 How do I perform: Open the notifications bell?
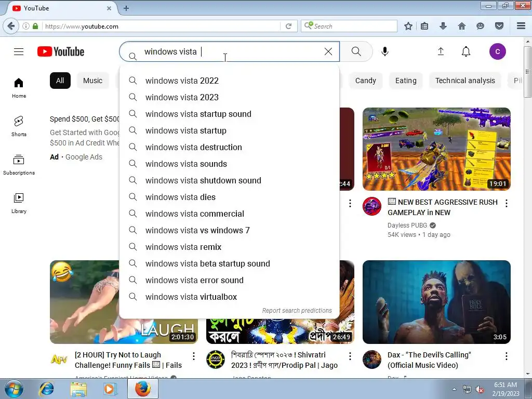tap(466, 51)
